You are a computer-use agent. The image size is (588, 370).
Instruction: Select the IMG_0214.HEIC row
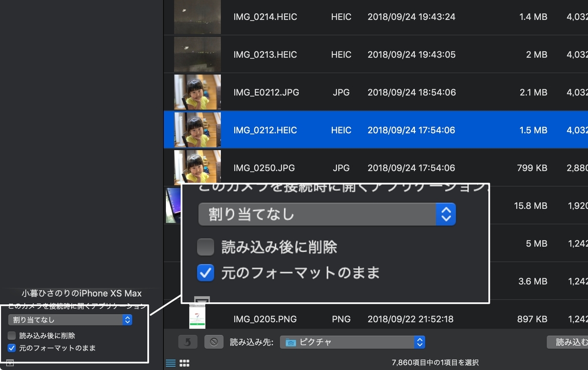(x=376, y=17)
